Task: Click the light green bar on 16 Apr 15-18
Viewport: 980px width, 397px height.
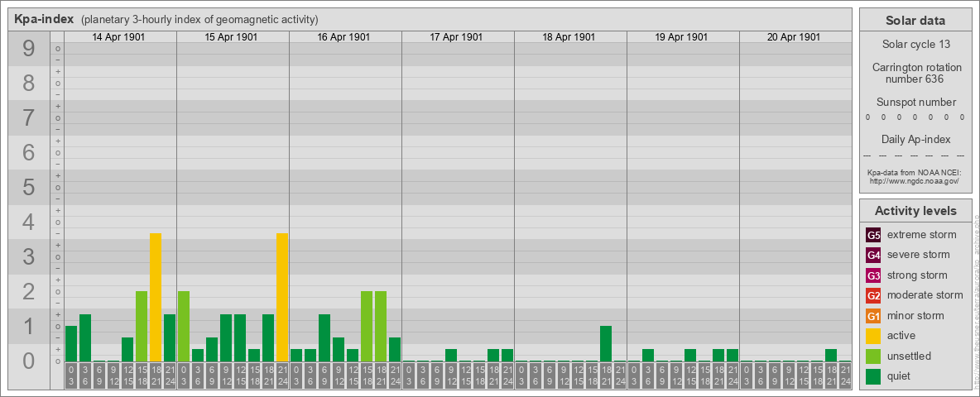Action: click(367, 327)
